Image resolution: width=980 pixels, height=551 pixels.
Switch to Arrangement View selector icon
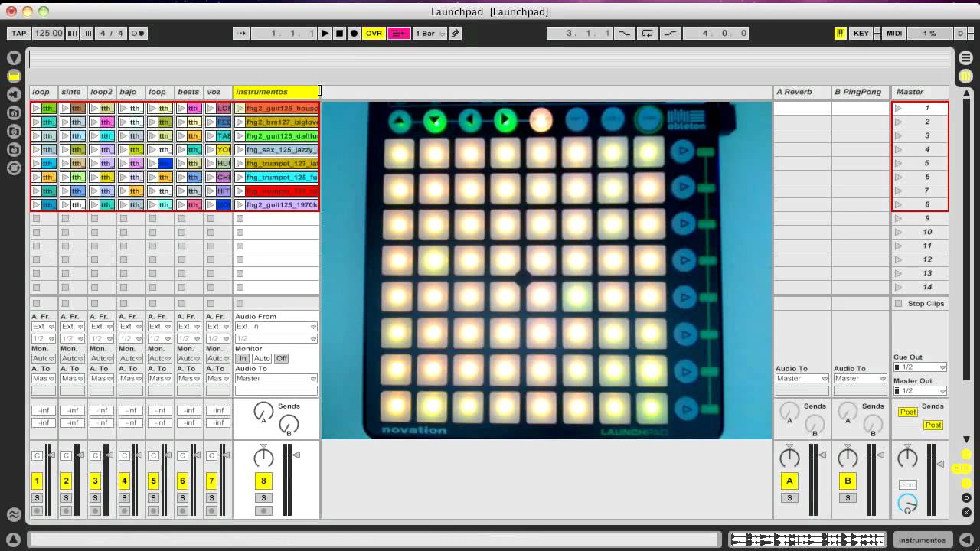[965, 57]
